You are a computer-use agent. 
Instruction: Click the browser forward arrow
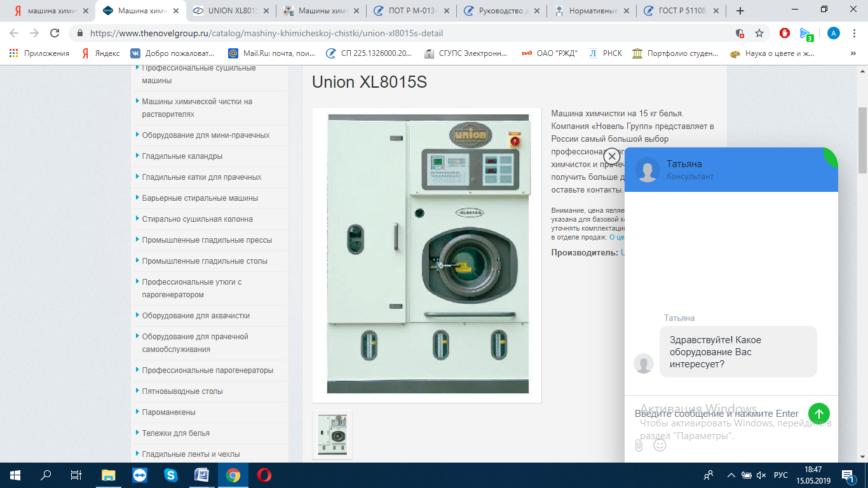[x=34, y=34]
